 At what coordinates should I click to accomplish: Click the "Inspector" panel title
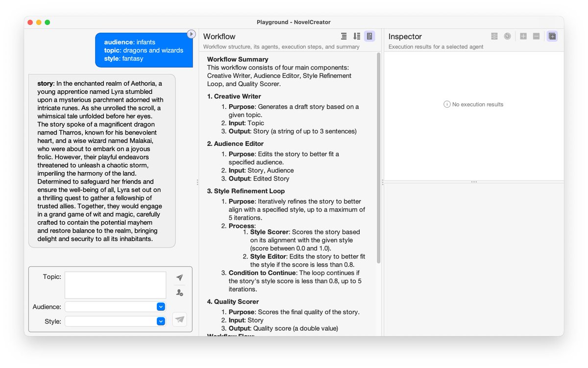pyautogui.click(x=405, y=37)
